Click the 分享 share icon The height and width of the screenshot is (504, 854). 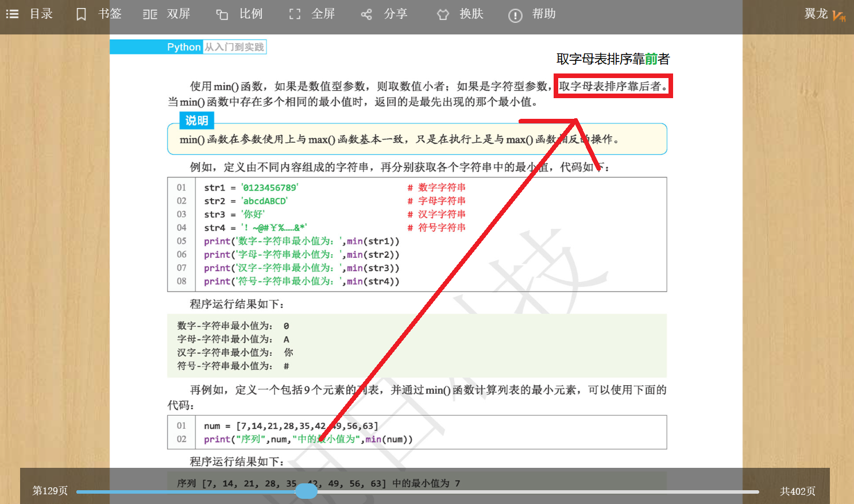coord(366,14)
